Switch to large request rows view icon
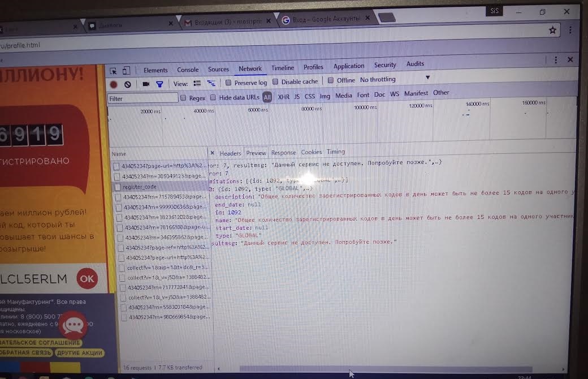This screenshot has height=379, width=588. (197, 83)
